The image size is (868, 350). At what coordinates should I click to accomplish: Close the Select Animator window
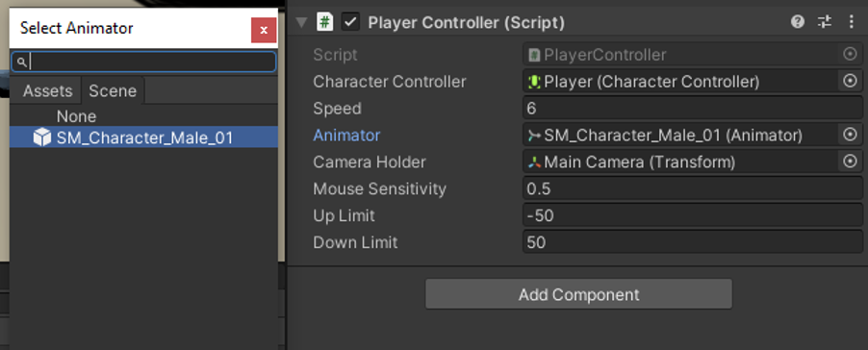(264, 30)
